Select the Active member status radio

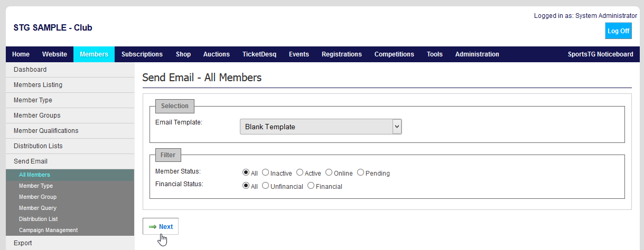(300, 172)
